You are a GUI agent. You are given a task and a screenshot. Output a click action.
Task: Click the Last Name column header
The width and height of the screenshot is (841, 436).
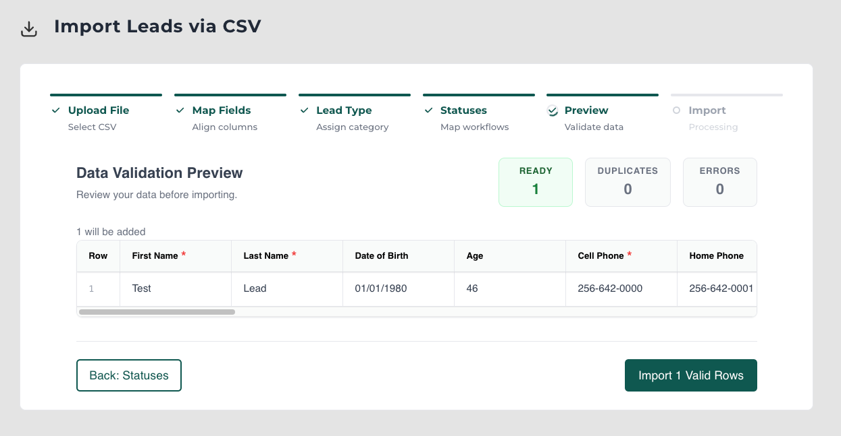click(x=287, y=256)
